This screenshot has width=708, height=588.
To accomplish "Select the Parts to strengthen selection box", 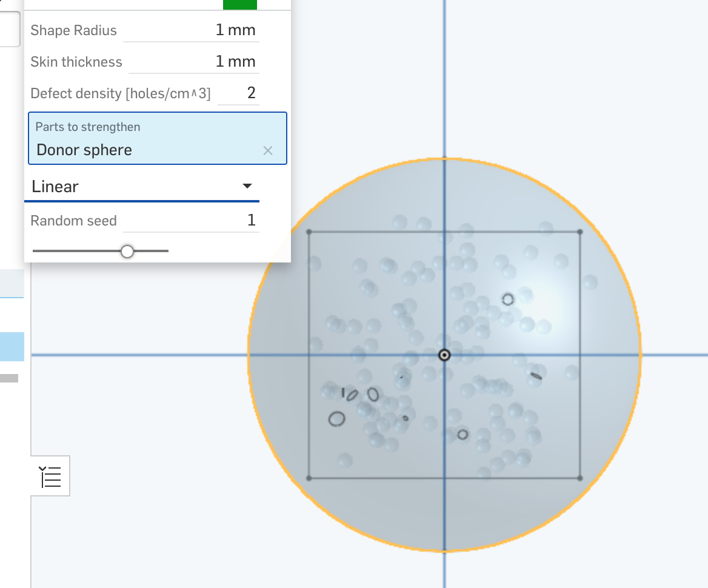I will coord(158,138).
